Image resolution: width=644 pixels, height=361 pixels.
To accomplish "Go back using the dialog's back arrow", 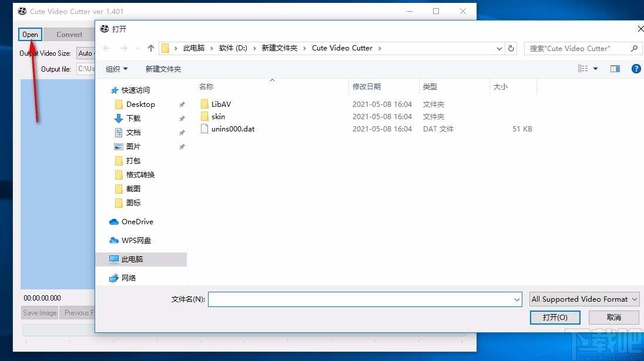I will coord(106,48).
